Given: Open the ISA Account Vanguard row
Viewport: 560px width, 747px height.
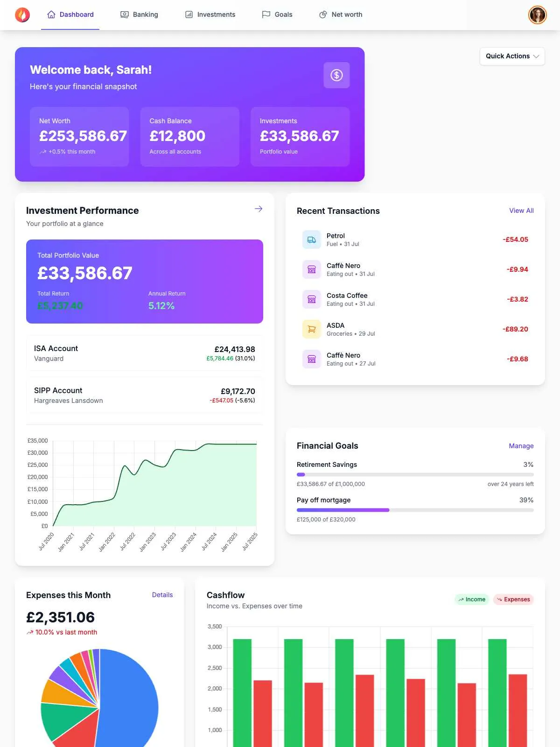Looking at the screenshot, I should click(145, 353).
